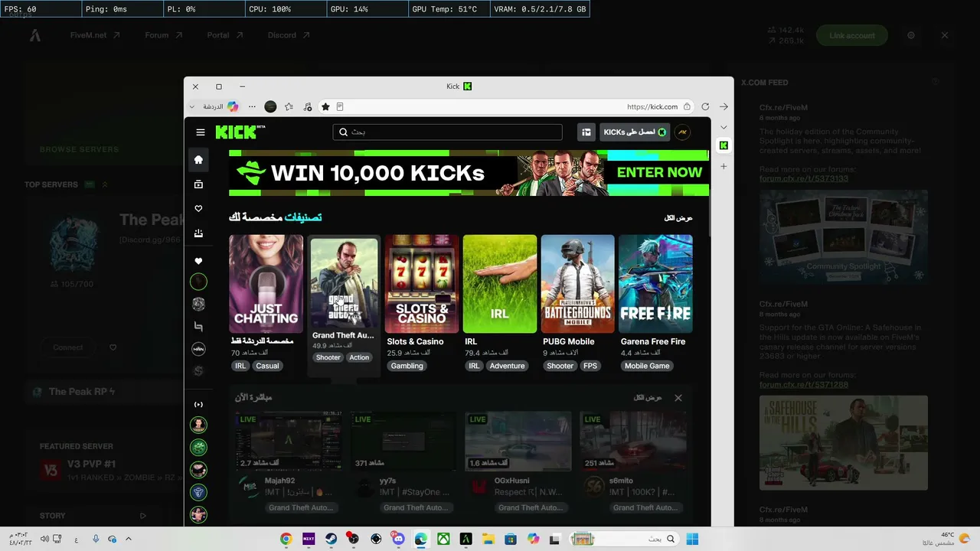Open the Kick user profile avatar
Image resolution: width=980 pixels, height=551 pixels.
point(682,132)
